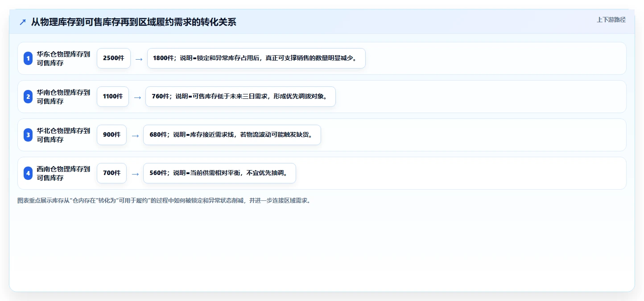Click the 760件 result description box

point(240,97)
